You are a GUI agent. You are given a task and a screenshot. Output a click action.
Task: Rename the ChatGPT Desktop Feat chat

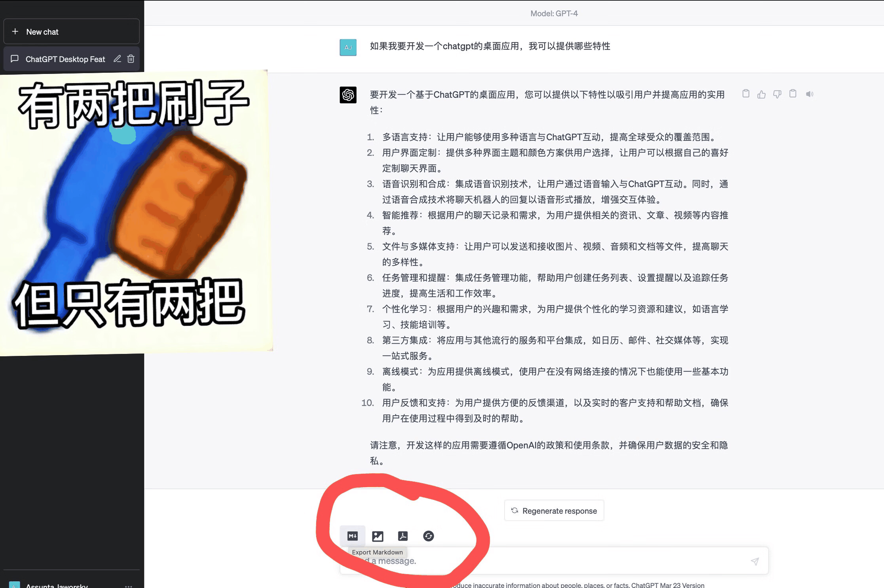click(117, 59)
